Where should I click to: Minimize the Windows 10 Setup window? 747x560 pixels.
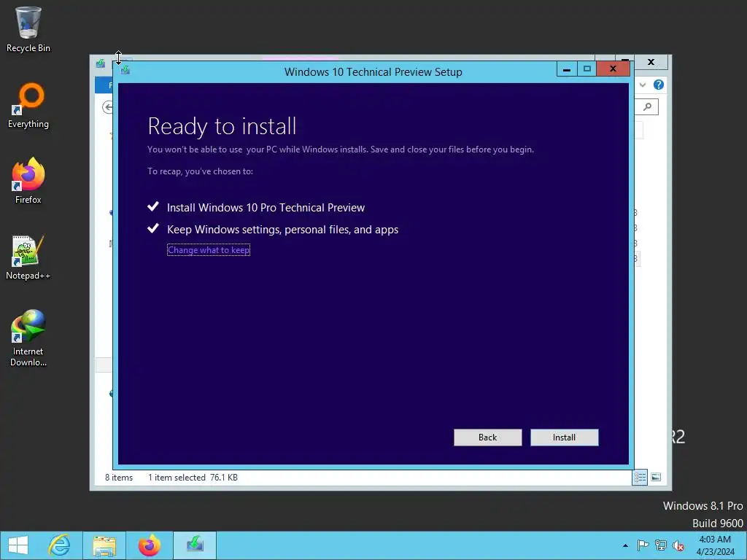(566, 69)
